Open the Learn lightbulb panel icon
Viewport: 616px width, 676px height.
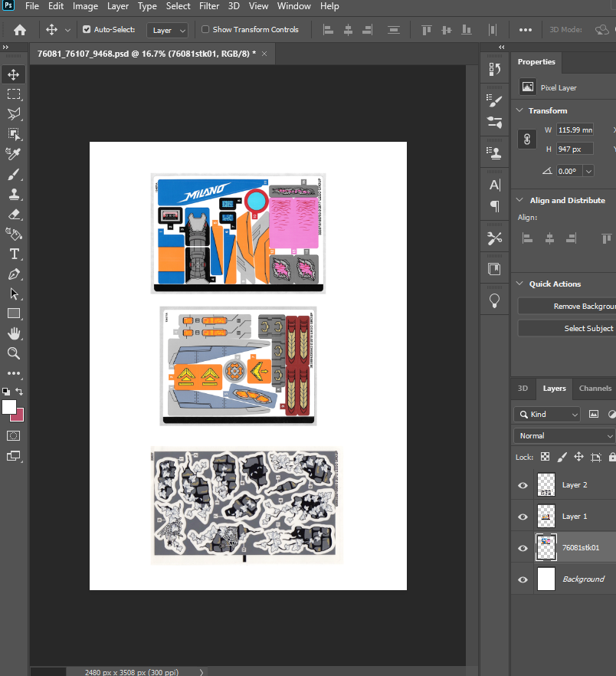pyautogui.click(x=494, y=300)
